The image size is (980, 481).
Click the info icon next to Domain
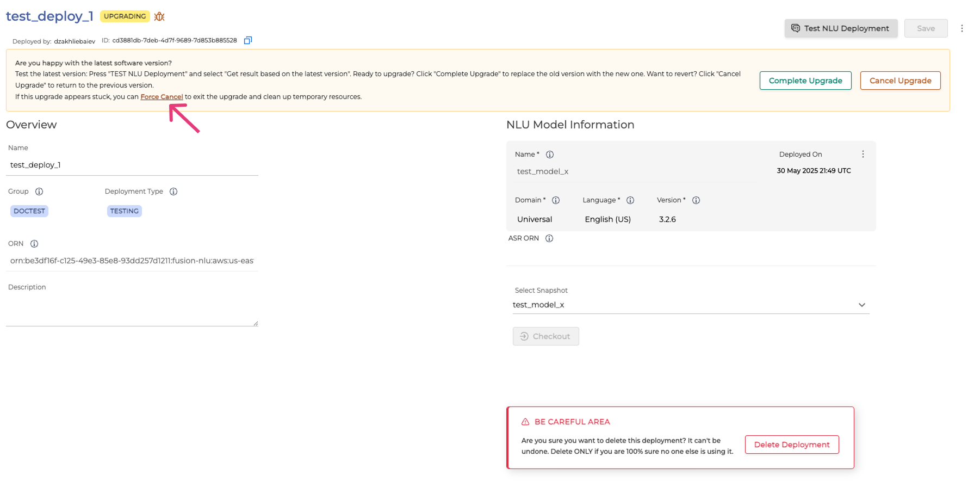[x=556, y=200]
